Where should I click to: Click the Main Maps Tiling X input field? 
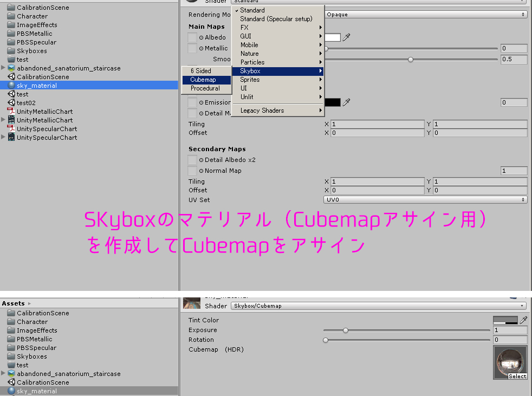377,124
